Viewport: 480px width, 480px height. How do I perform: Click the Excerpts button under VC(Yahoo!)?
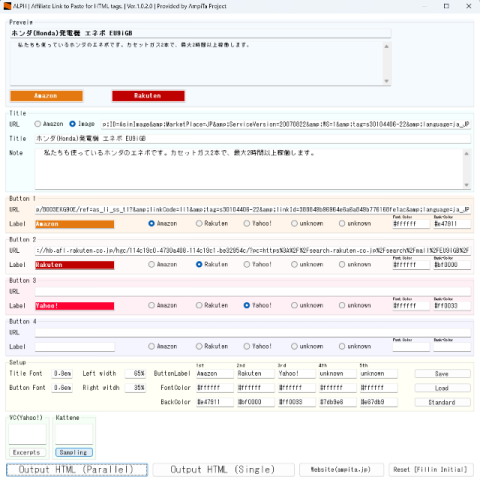(27, 452)
